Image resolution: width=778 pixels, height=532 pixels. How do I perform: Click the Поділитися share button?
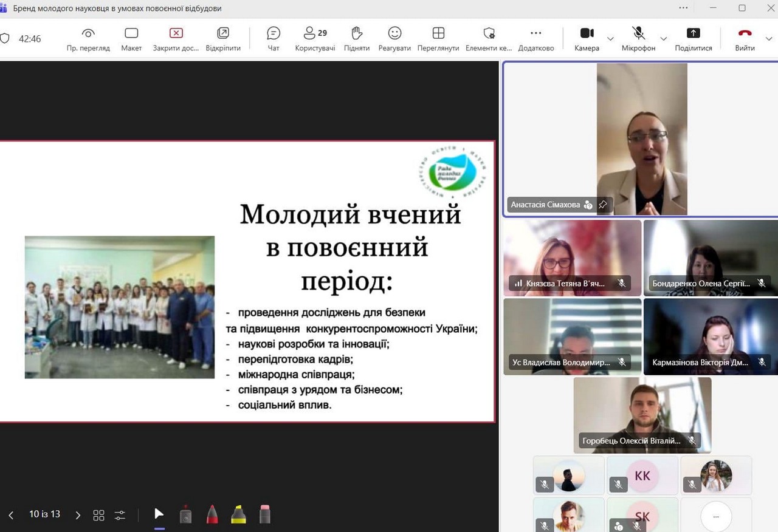pyautogui.click(x=693, y=38)
